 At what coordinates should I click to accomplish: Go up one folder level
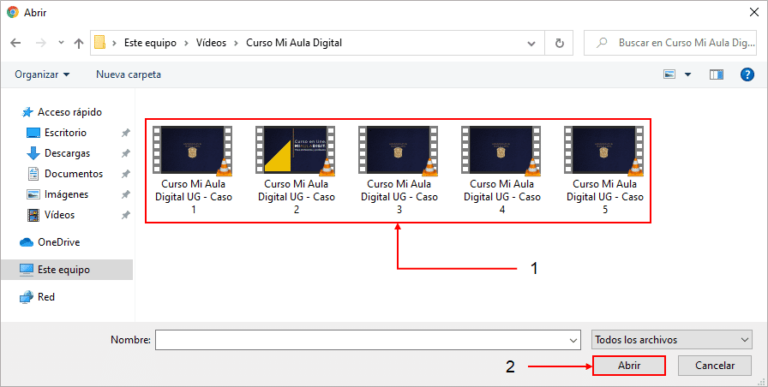[78, 43]
